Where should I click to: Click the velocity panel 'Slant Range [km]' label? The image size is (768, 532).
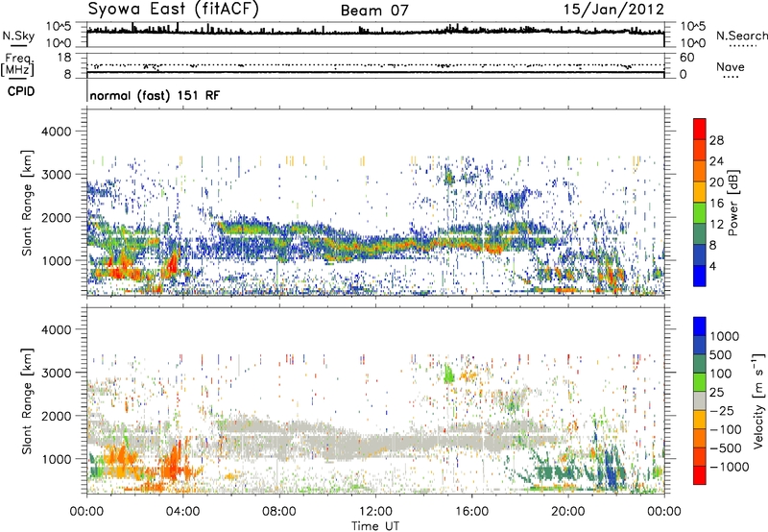(27, 401)
